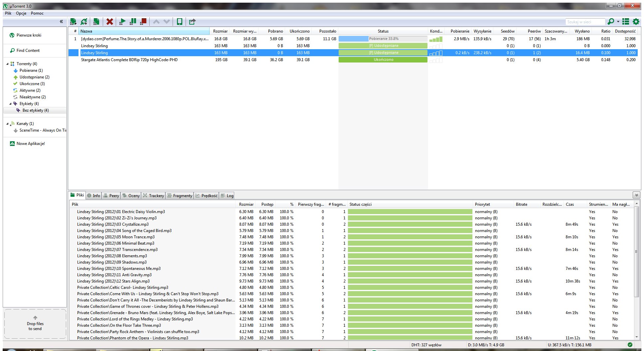
Task: Switch to the Info tab
Action: (x=93, y=196)
